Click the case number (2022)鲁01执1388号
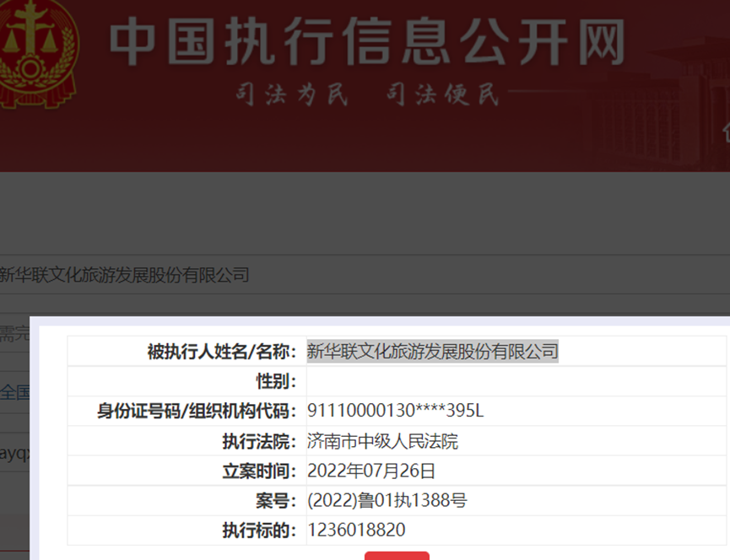The height and width of the screenshot is (560, 730). click(387, 500)
